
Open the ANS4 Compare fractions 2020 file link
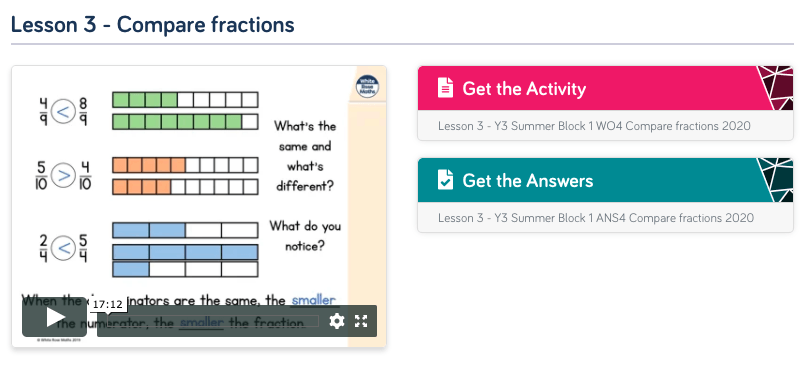pyautogui.click(x=595, y=218)
